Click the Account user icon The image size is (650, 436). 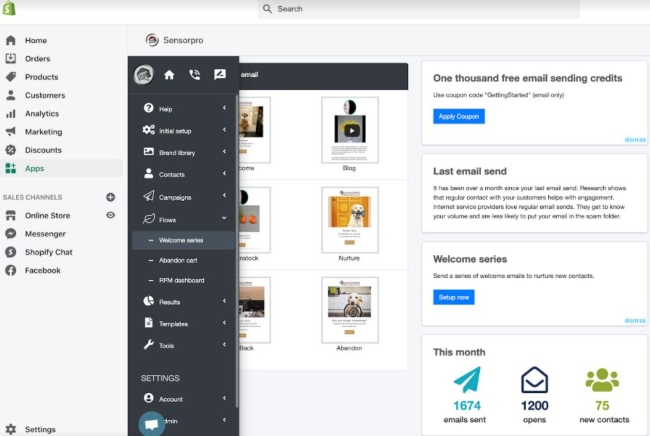pos(148,398)
